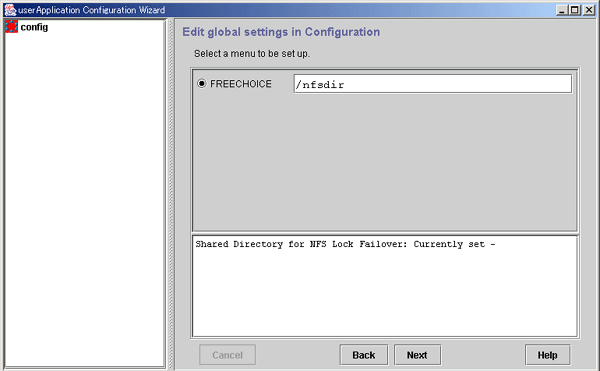Click the FREECHOICE option label
Image resolution: width=600 pixels, height=371 pixels.
point(241,84)
